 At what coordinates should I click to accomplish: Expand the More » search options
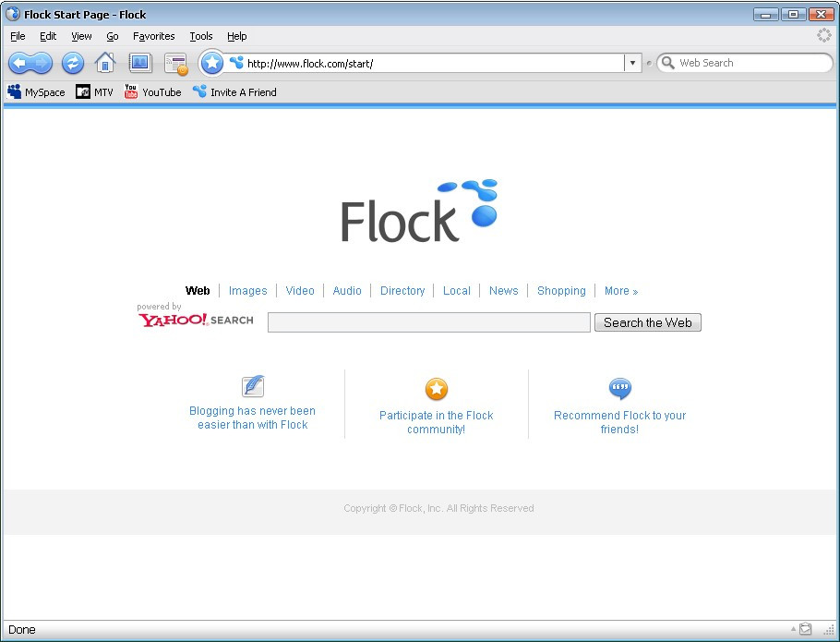click(x=621, y=290)
